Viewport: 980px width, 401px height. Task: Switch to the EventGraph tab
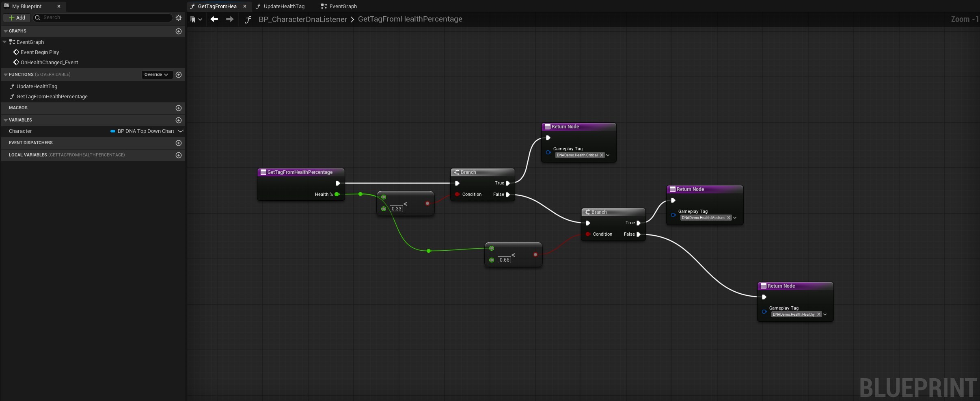coord(343,7)
